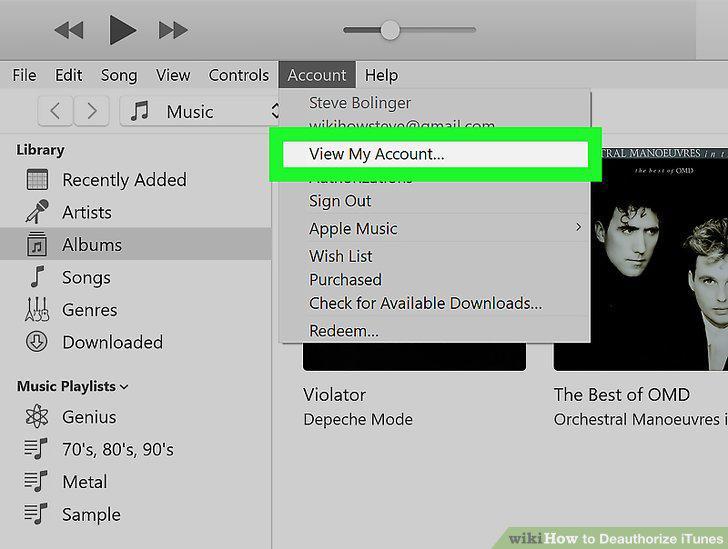Adjust the volume slider knob

tap(390, 30)
